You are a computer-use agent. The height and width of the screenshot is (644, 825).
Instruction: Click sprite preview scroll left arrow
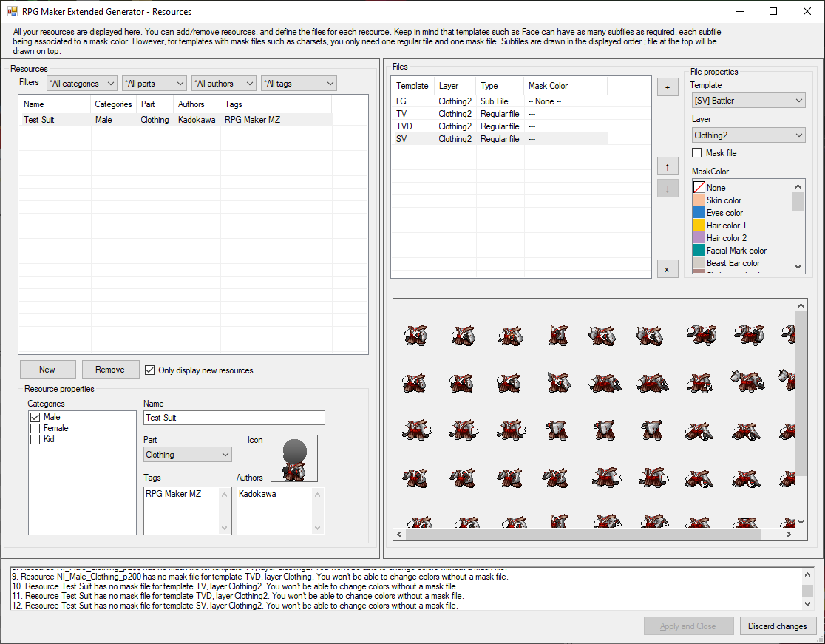399,534
